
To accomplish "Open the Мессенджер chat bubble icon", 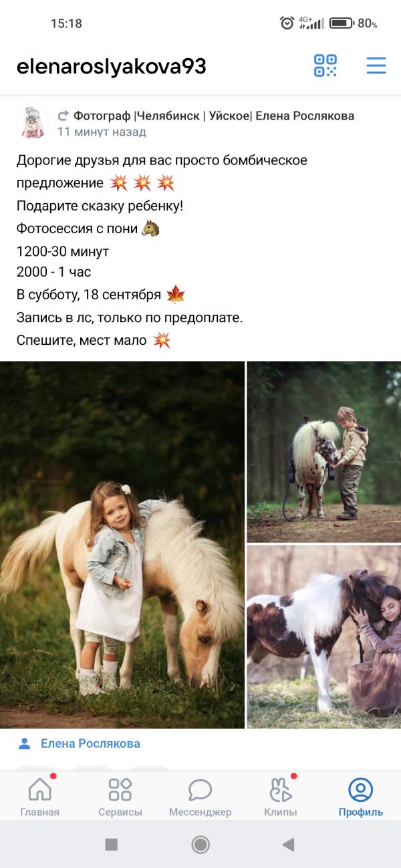I will [x=200, y=790].
